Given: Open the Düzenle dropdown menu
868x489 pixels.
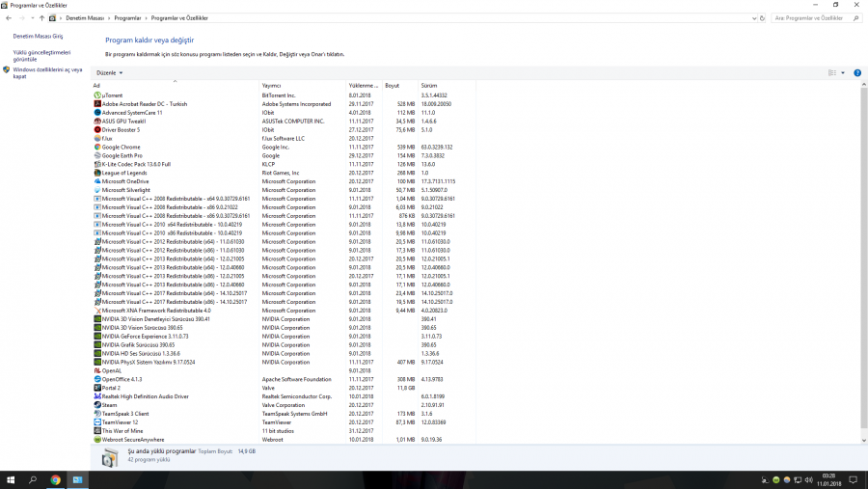Looking at the screenshot, I should click(x=110, y=72).
